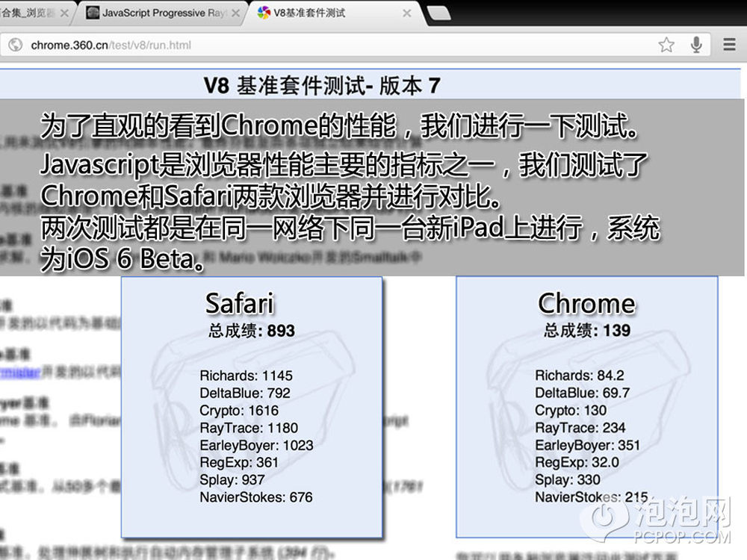Activate voice search microphone icon
Screen dimensions: 747x560
(x=696, y=45)
